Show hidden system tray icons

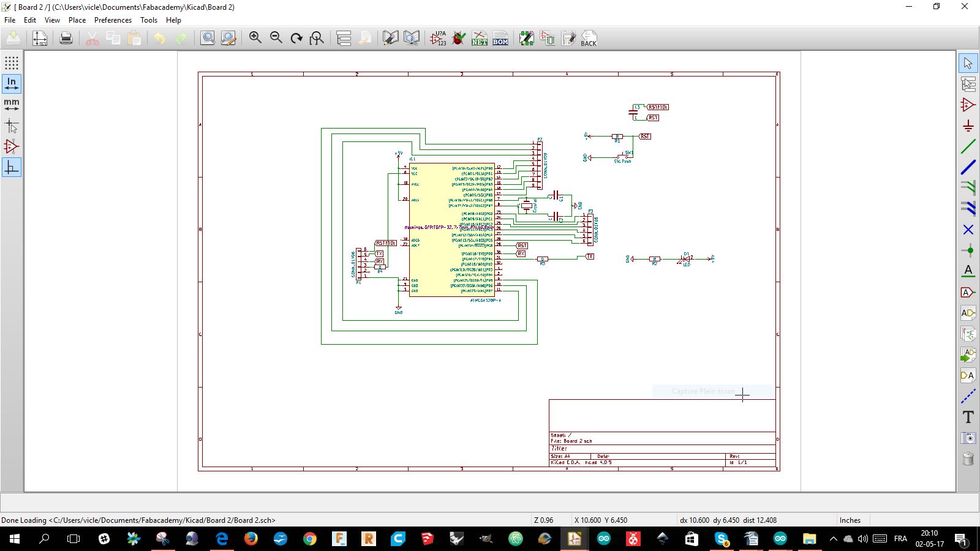click(x=832, y=539)
